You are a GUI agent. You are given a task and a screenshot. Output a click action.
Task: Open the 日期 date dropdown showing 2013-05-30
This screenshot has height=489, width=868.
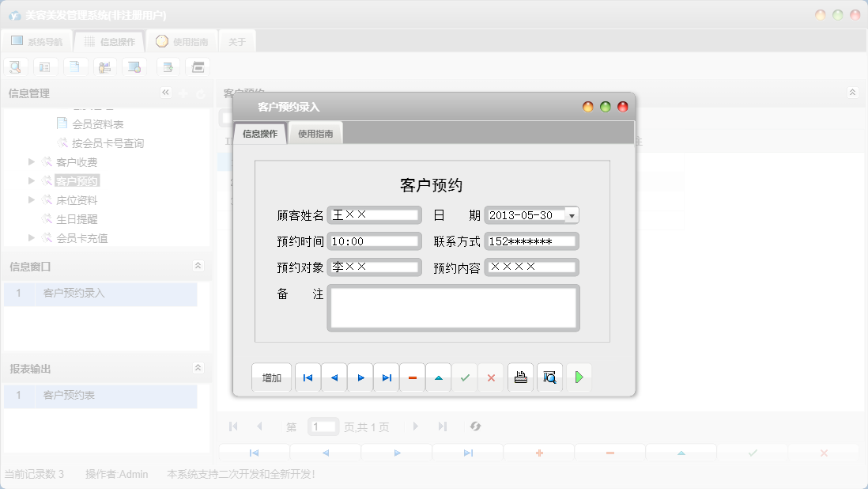pyautogui.click(x=572, y=214)
